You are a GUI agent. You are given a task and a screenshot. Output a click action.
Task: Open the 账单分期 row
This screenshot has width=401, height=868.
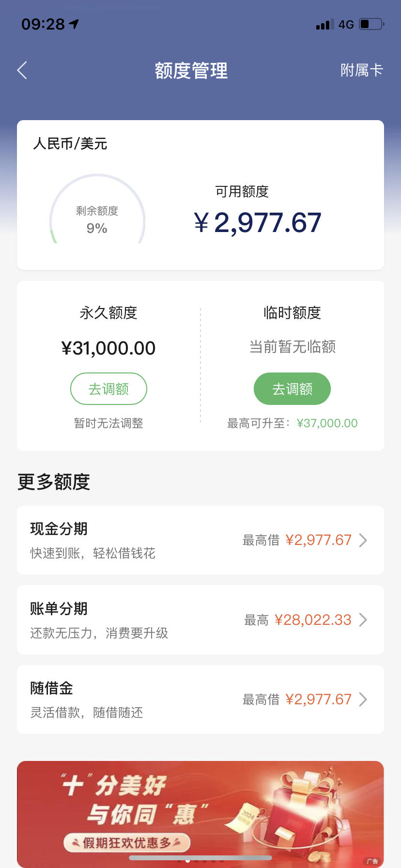[200, 620]
